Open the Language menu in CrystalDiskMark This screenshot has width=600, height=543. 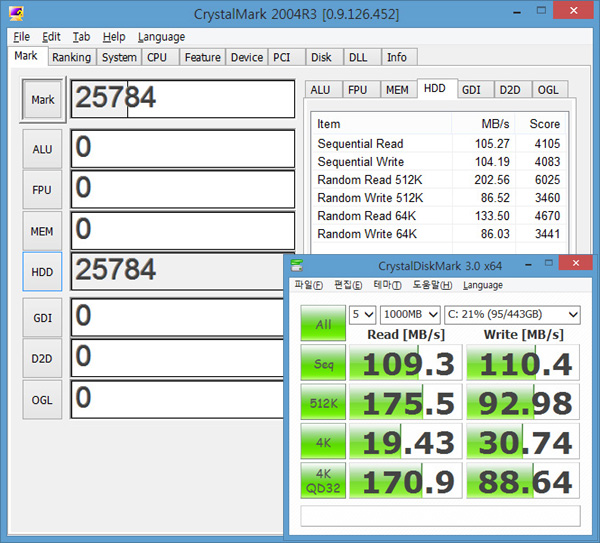pyautogui.click(x=483, y=285)
